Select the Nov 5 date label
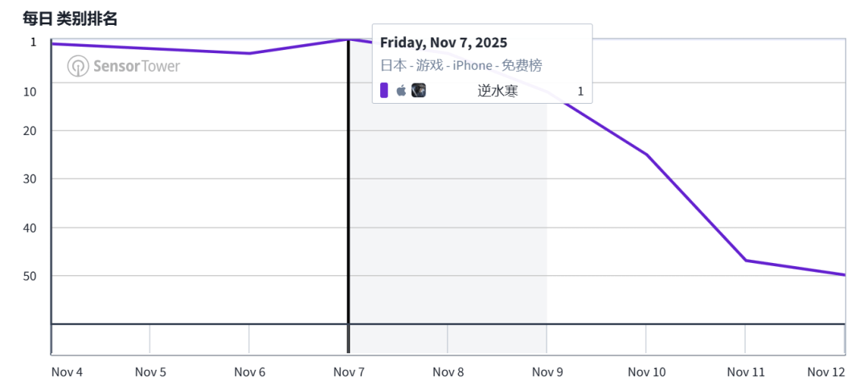The image size is (868, 382). pos(150,372)
